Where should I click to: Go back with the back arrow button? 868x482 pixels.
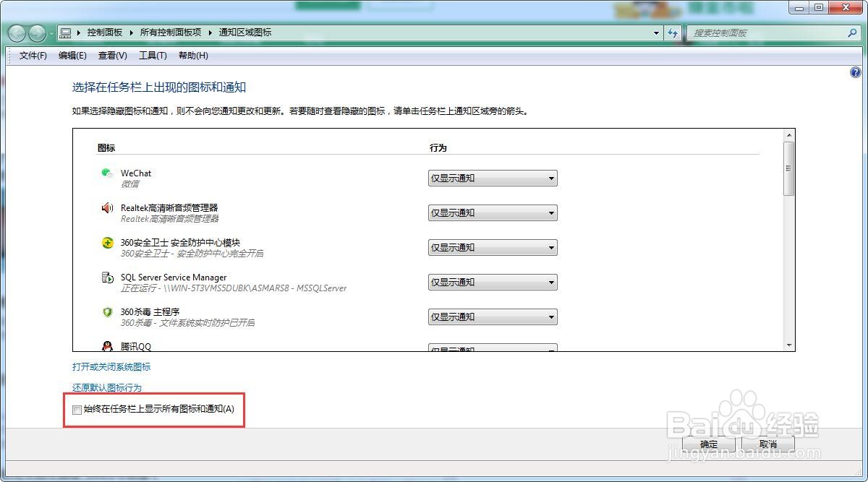[x=17, y=33]
